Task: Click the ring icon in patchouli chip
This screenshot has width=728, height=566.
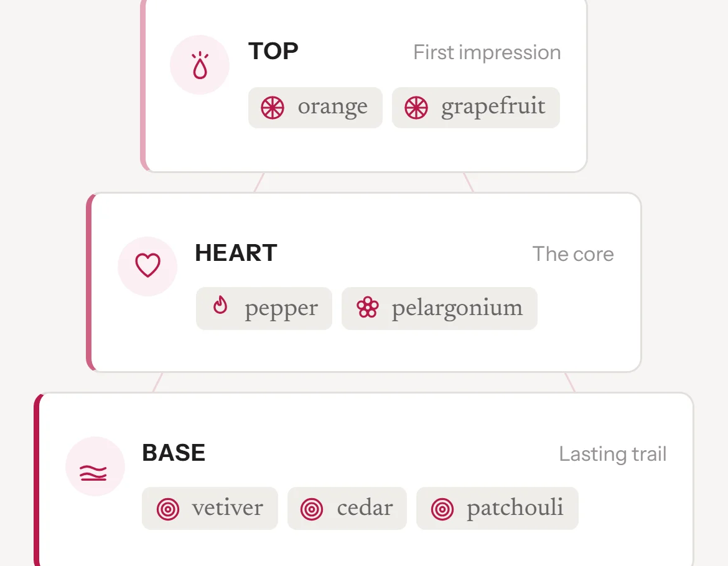Action: 442,509
